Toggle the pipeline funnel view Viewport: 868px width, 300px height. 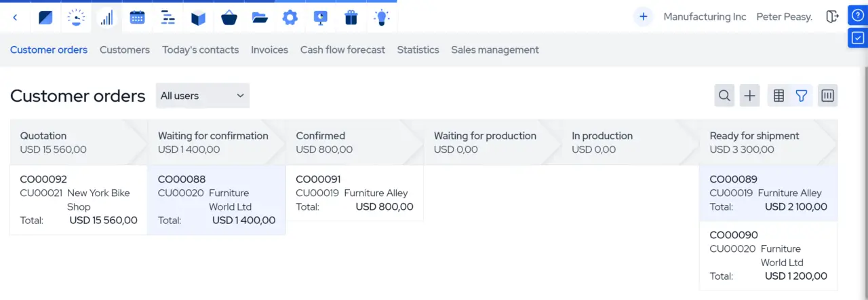(802, 96)
